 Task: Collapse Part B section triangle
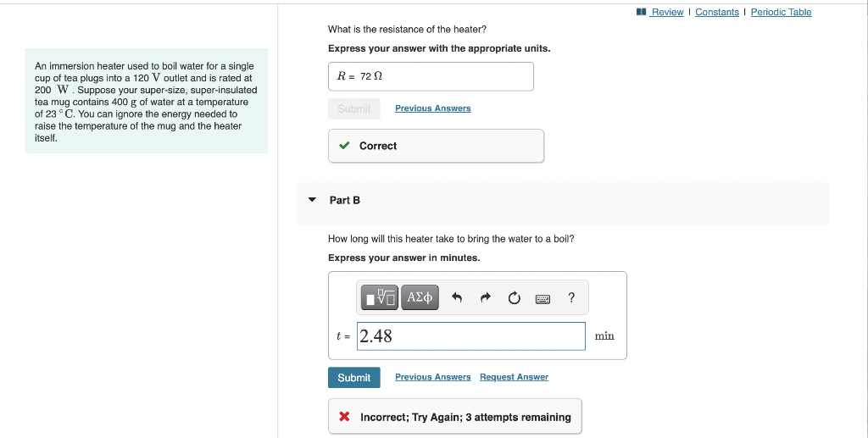(x=312, y=200)
